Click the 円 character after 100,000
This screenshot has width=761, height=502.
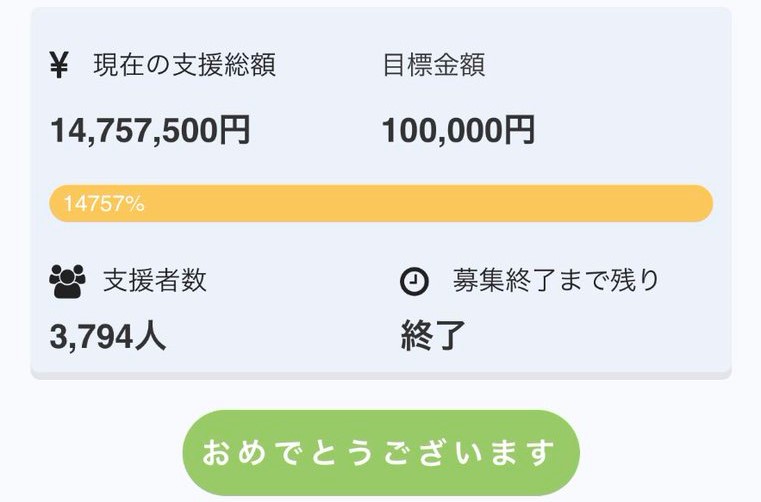pos(519,130)
